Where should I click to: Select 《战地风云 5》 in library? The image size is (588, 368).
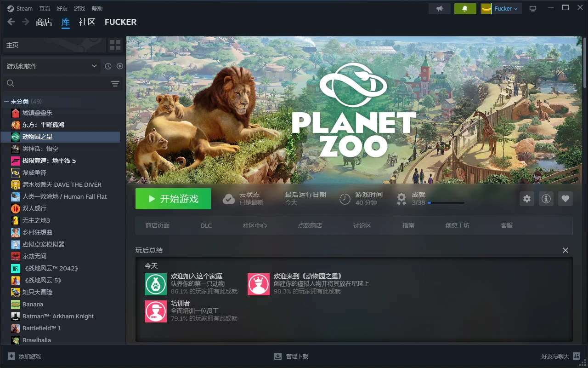coord(42,280)
